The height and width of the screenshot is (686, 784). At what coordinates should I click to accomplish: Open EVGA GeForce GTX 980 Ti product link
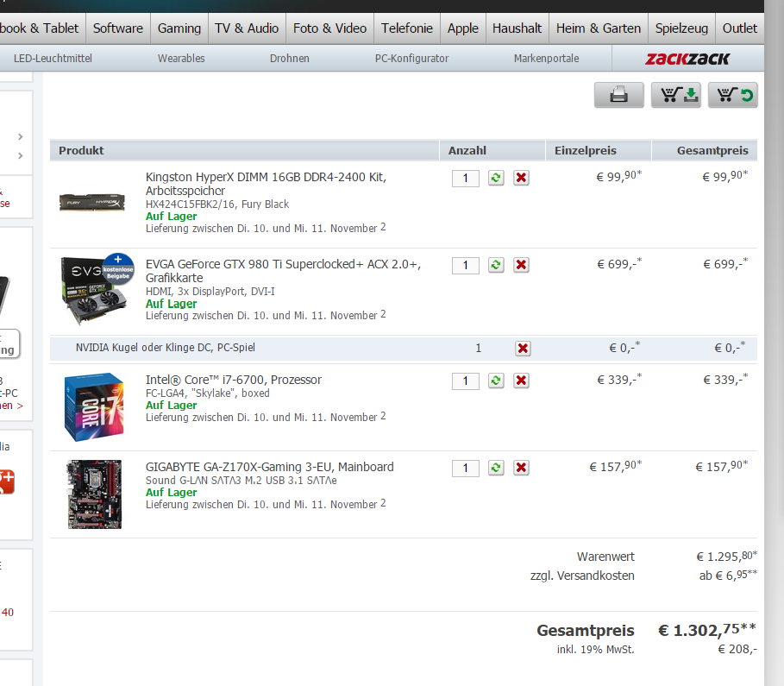[x=284, y=271]
